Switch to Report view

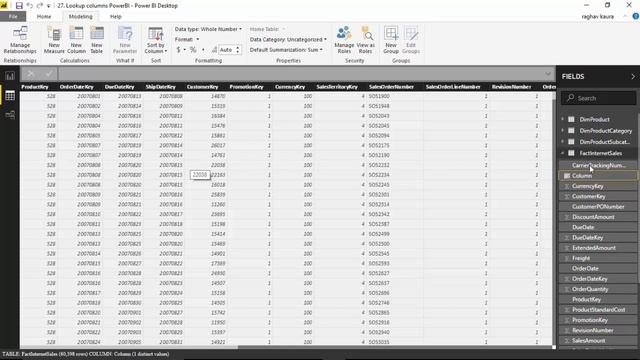pos(10,76)
